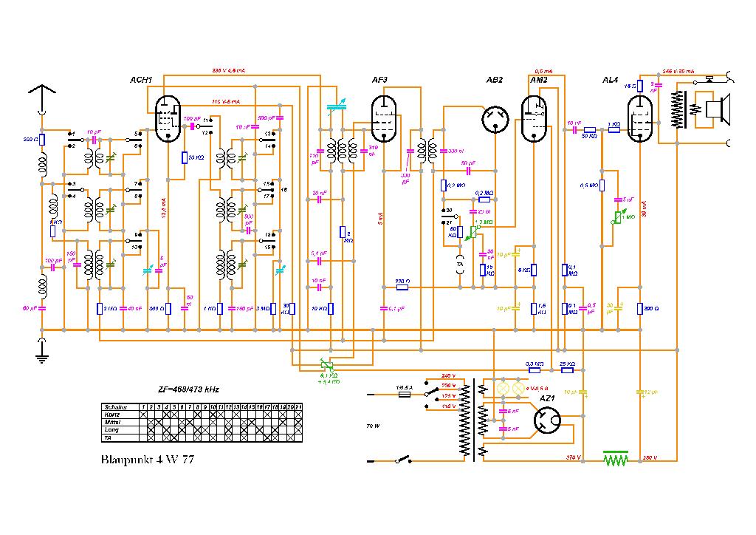Click the 236 V 4,6 mA label

click(229, 70)
